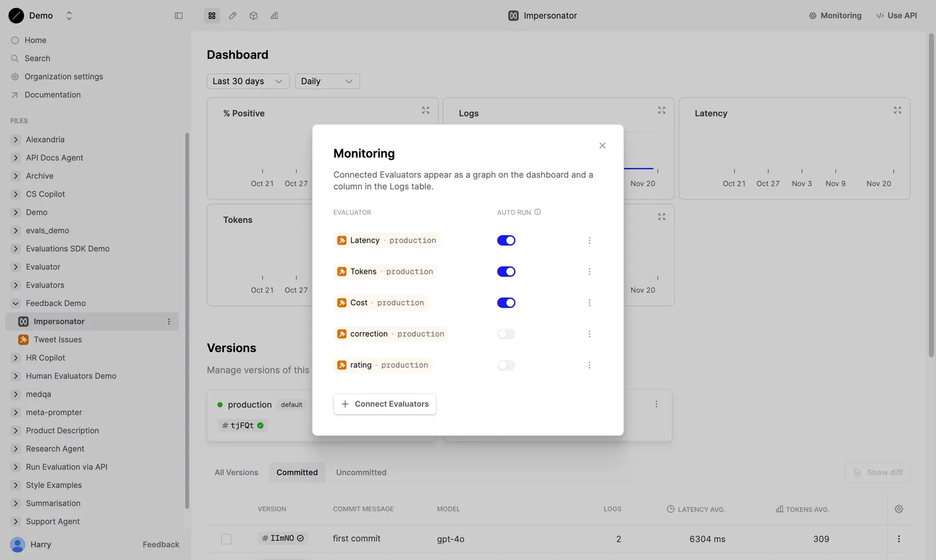
Task: Open the Feedback link
Action: 161,544
